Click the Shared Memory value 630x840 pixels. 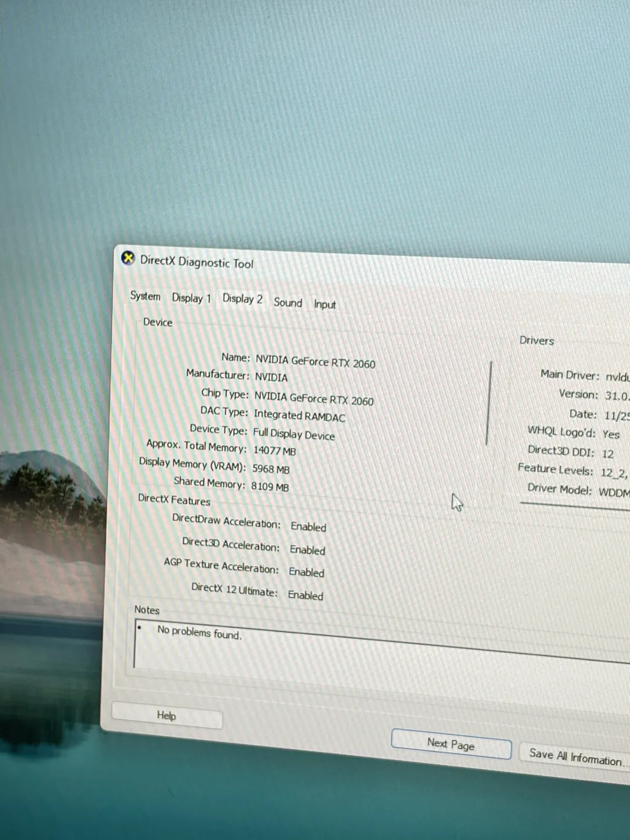(x=270, y=486)
